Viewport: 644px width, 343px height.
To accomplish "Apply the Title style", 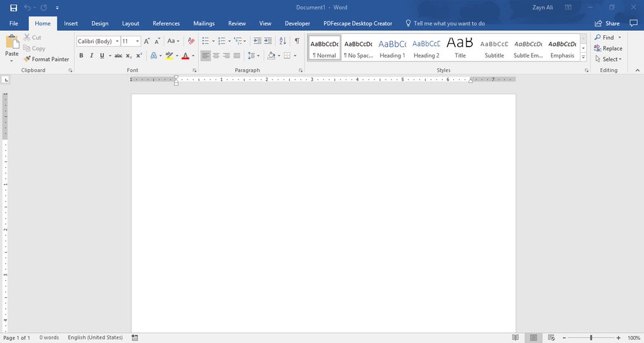I will [x=460, y=48].
